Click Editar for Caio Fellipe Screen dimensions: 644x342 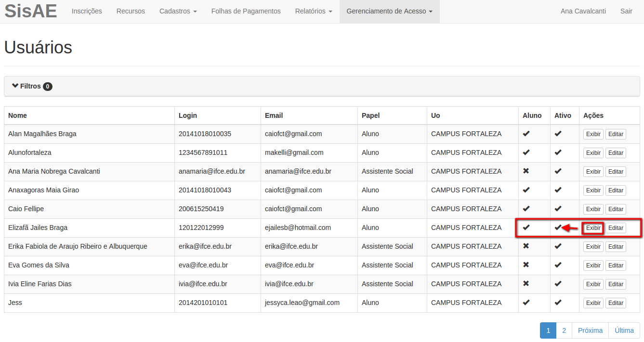616,209
